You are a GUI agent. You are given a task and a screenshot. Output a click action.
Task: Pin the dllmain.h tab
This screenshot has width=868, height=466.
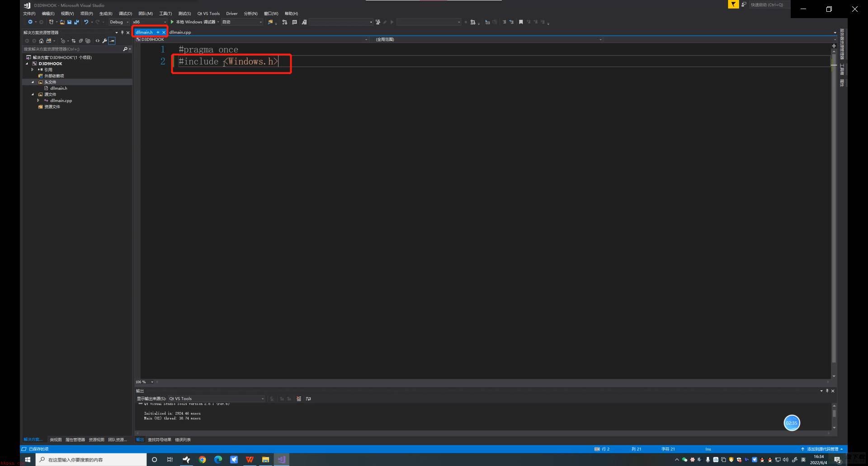[x=158, y=32]
